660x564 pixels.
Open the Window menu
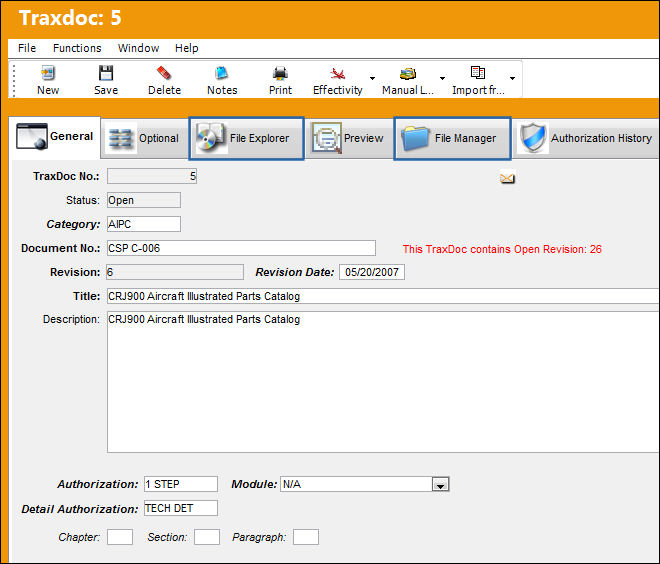(138, 48)
